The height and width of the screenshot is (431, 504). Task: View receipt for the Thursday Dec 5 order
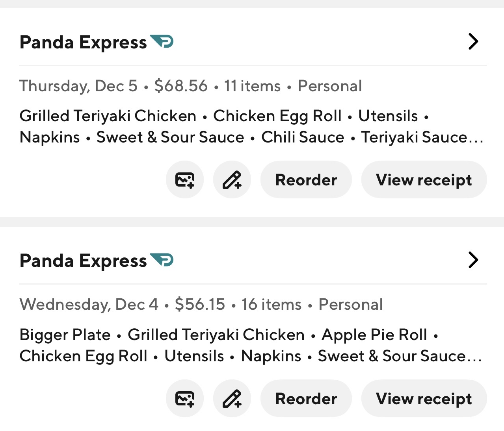424,180
